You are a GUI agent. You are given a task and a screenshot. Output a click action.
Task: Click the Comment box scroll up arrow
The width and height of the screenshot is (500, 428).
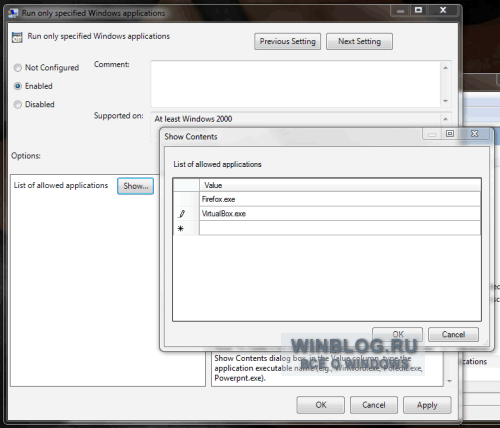(x=446, y=68)
